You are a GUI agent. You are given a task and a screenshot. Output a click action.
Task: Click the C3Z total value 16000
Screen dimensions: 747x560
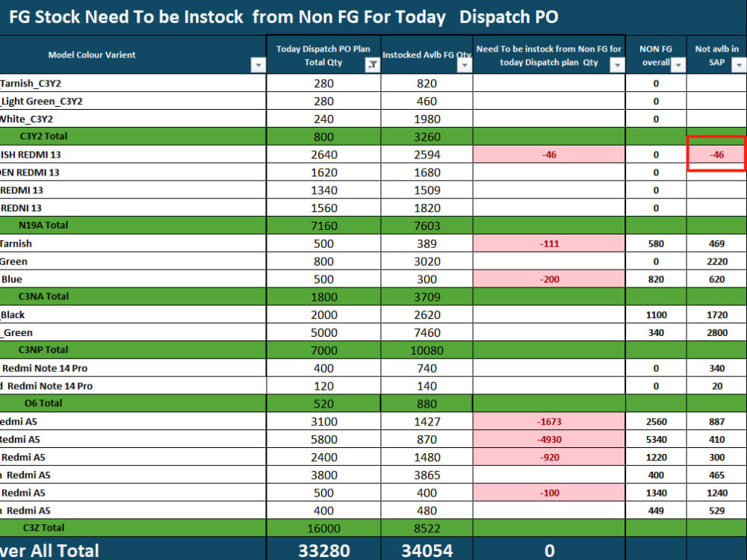(x=324, y=528)
